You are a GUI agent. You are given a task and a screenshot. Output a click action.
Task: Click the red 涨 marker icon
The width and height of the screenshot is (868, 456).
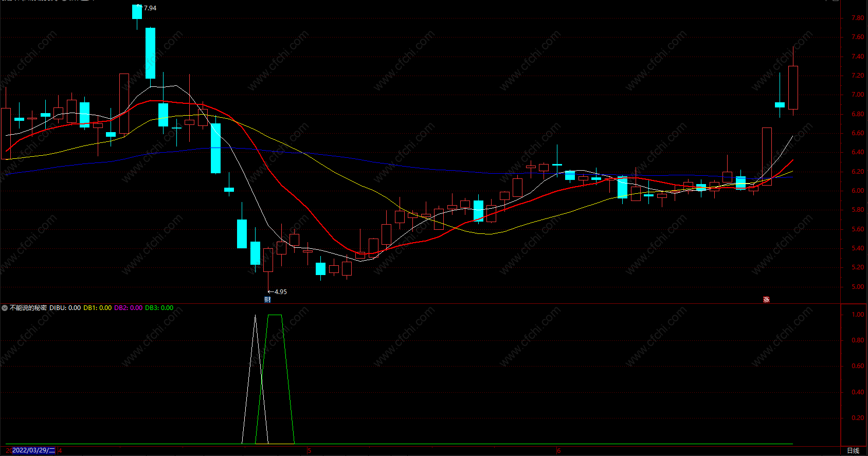[x=766, y=300]
